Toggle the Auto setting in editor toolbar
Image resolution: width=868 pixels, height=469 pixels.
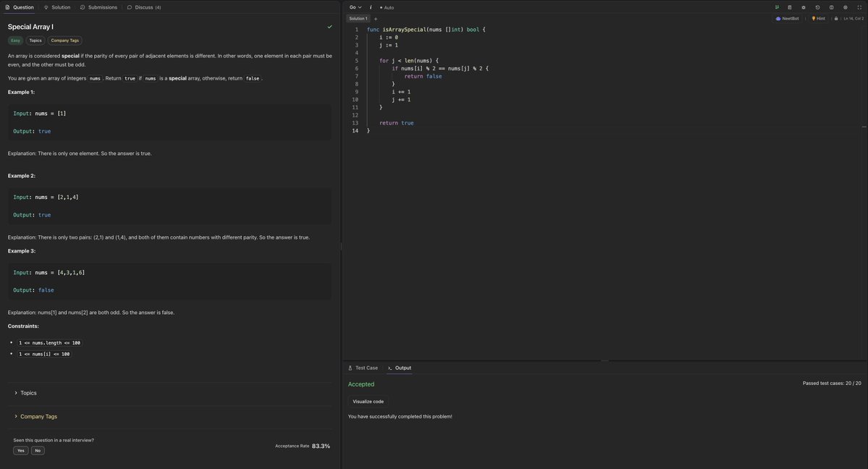tap(387, 8)
